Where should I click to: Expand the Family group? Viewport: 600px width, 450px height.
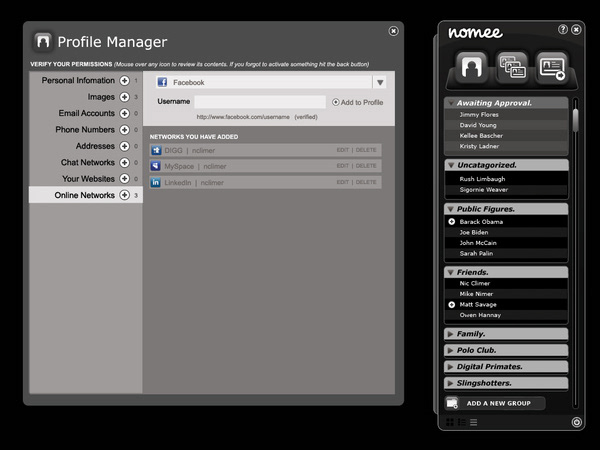point(451,334)
